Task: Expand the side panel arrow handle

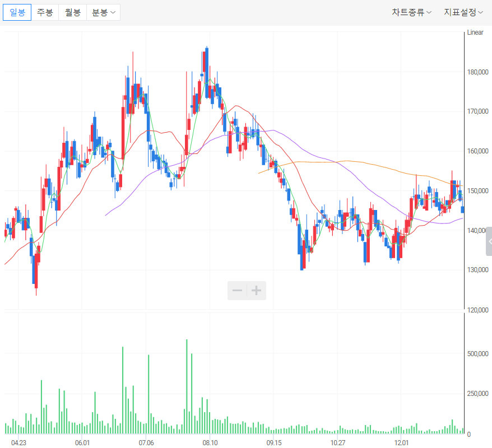Action: [x=489, y=241]
